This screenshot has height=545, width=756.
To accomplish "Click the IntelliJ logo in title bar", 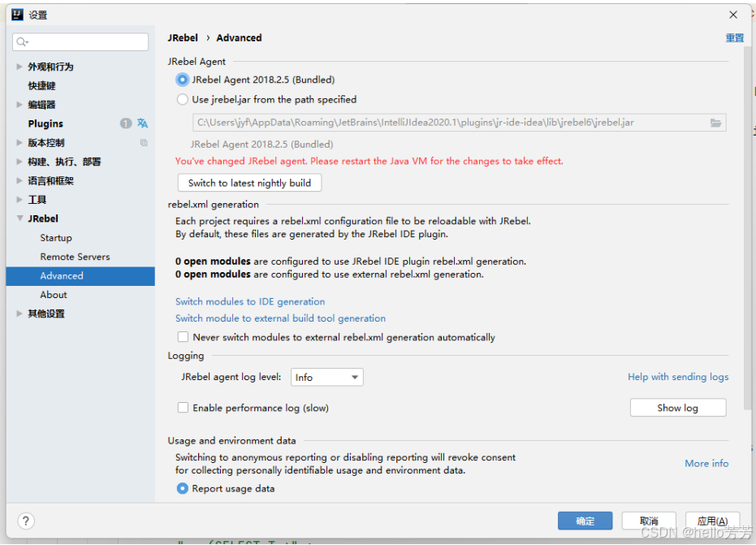I will (x=17, y=15).
